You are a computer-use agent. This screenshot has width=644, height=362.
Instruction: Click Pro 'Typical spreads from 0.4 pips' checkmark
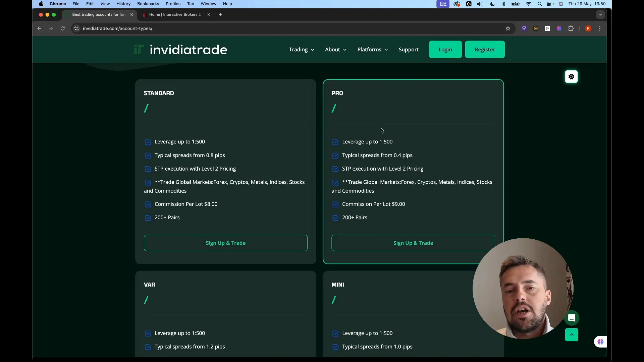335,156
